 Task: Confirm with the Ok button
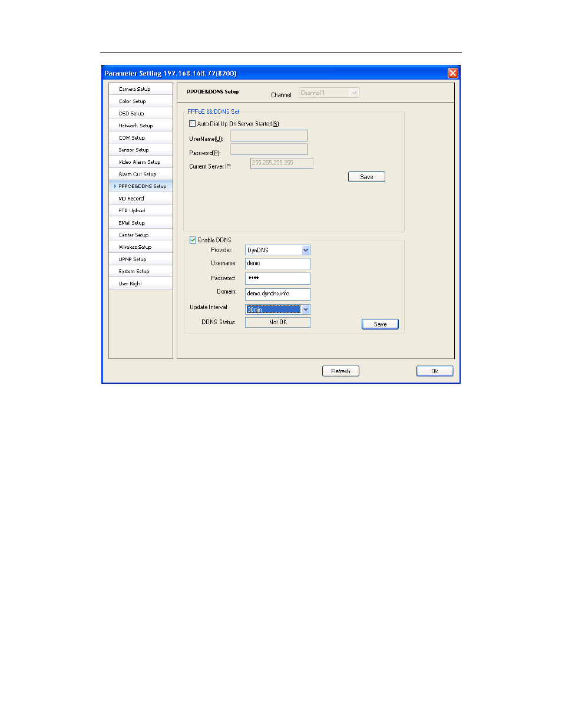coord(435,371)
